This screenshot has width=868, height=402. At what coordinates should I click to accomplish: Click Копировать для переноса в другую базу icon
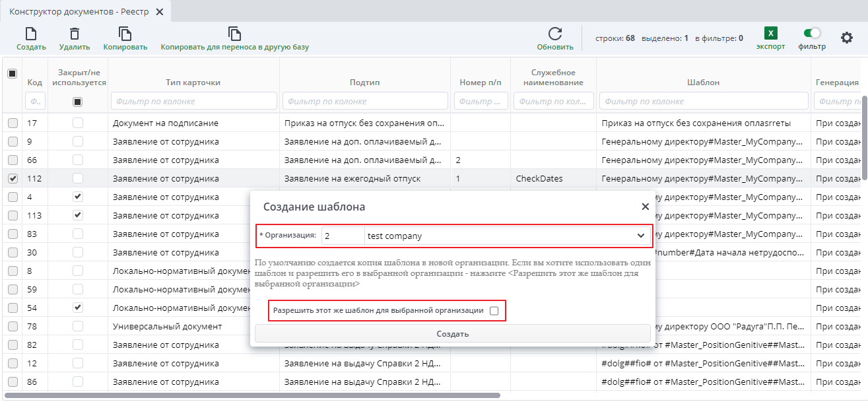tap(234, 34)
